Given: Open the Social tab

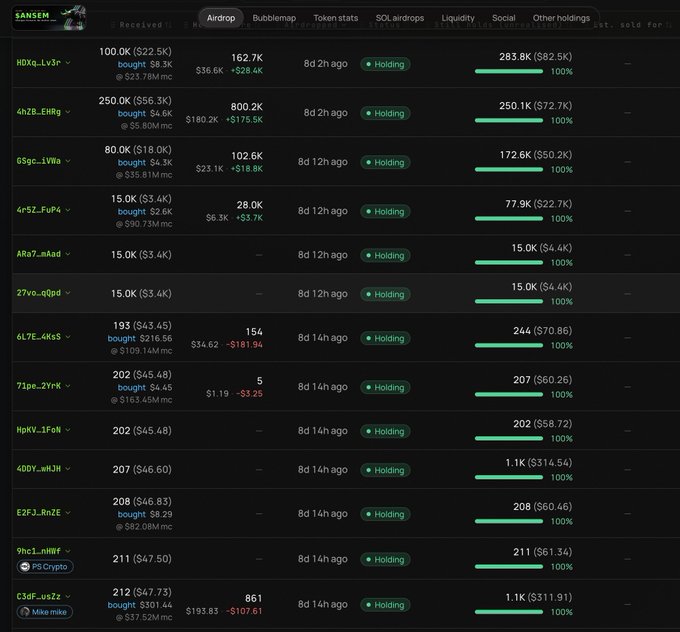Looking at the screenshot, I should (503, 18).
